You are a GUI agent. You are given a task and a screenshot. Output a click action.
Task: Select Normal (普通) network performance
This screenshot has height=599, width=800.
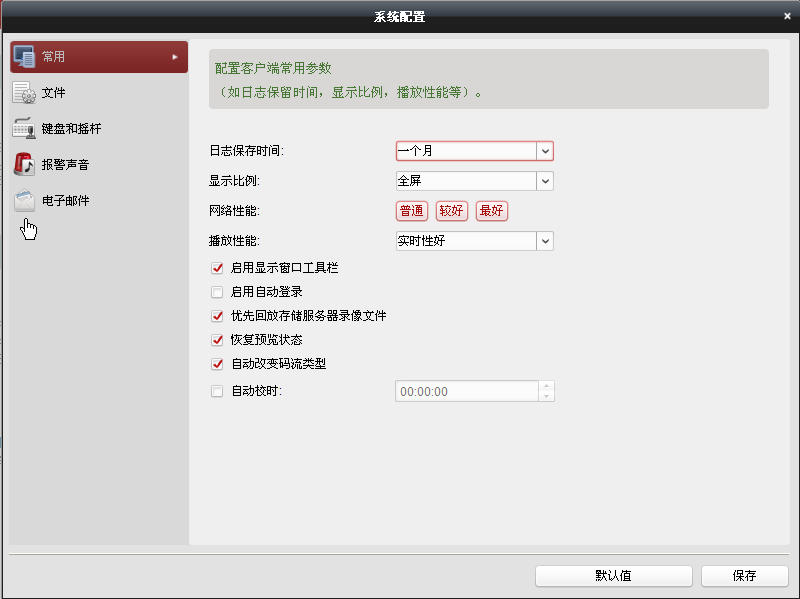(x=411, y=211)
